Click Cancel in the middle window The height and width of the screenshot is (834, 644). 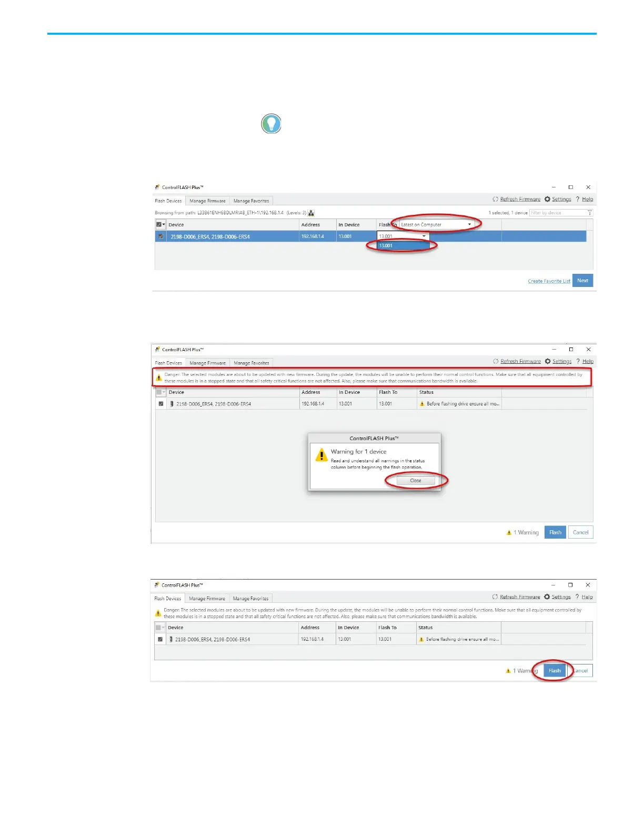[x=581, y=532]
